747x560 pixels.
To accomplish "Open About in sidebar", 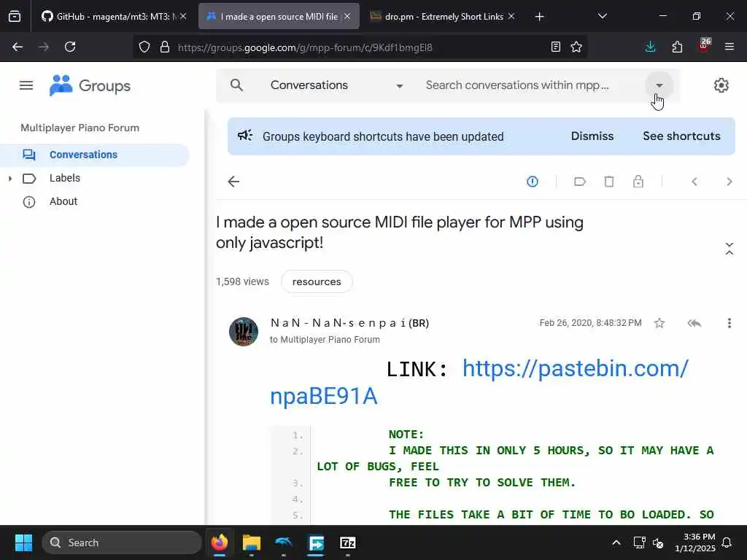I will 63,201.
